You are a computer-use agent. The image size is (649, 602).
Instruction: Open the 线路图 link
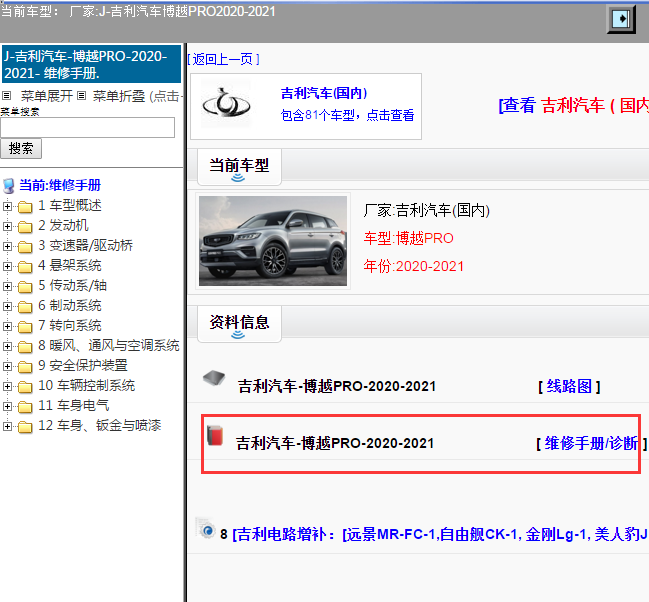point(569,387)
